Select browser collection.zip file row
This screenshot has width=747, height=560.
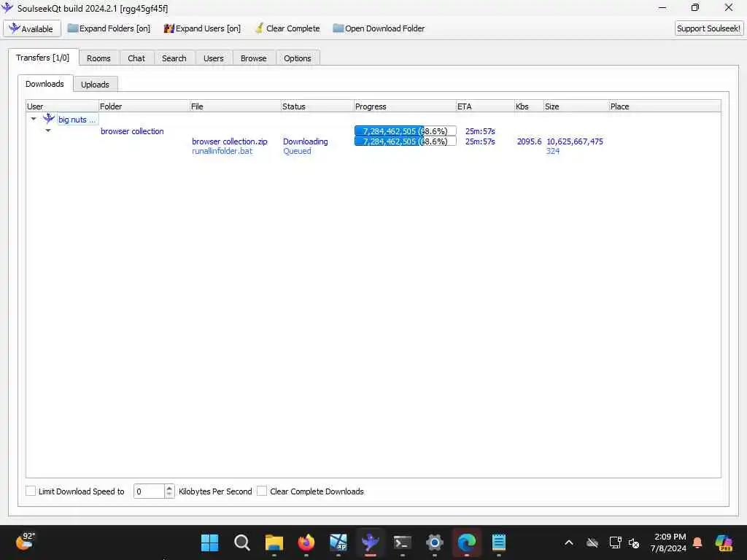tap(230, 141)
